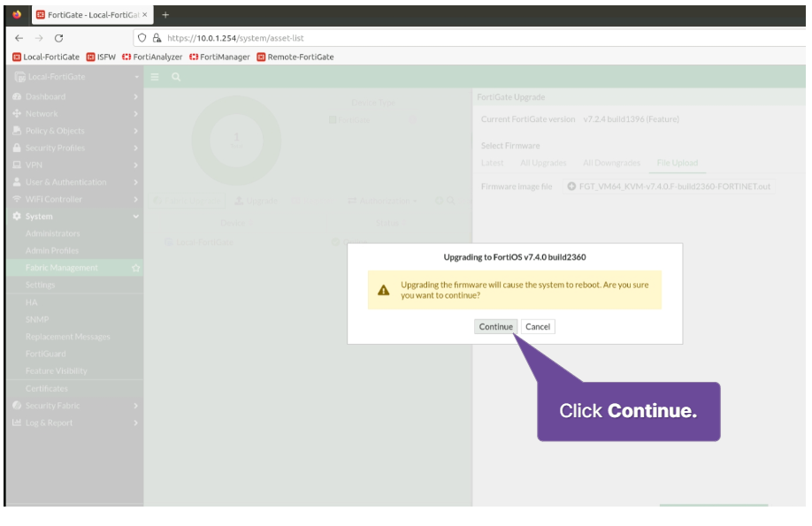Expand the VPN menu
The height and width of the screenshot is (526, 812).
coord(75,165)
